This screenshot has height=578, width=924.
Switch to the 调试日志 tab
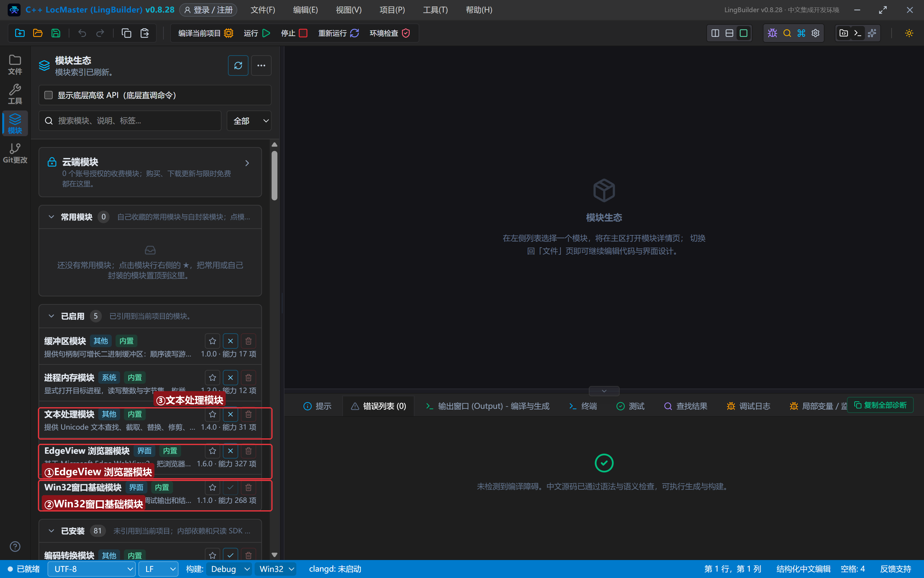(x=748, y=406)
